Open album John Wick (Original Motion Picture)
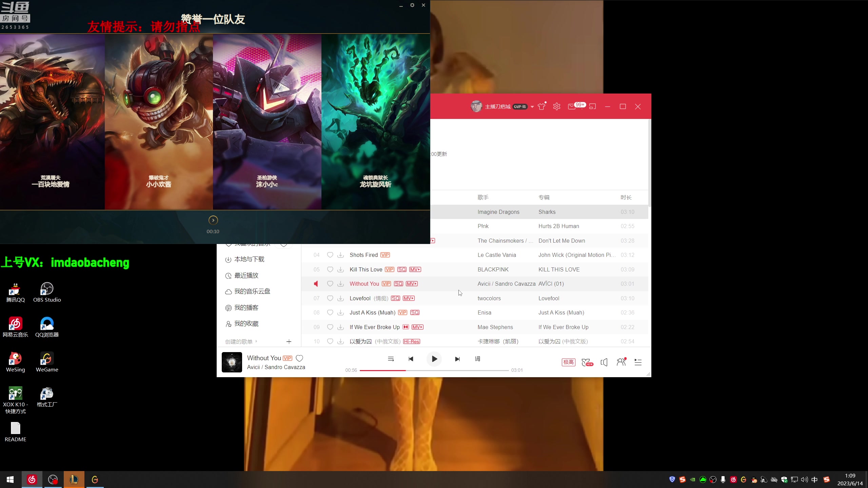The width and height of the screenshot is (868, 488). tap(577, 255)
